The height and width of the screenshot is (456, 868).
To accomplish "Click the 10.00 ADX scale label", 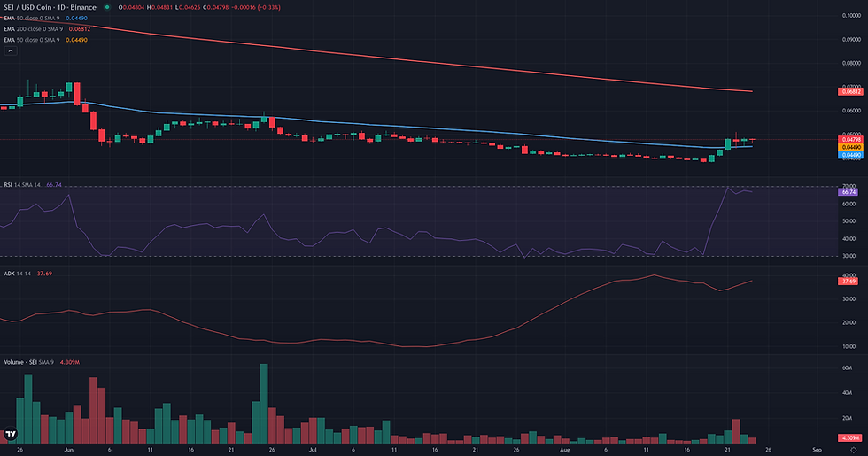I will (849, 346).
